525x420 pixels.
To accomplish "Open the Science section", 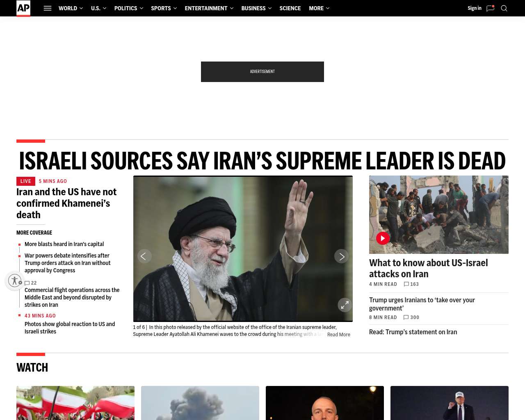I will tap(290, 8).
